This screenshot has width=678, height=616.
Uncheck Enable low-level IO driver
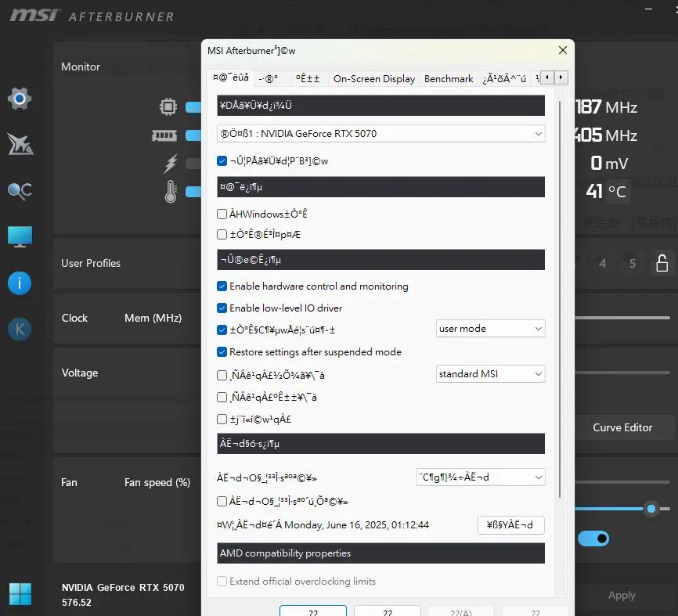click(x=222, y=308)
